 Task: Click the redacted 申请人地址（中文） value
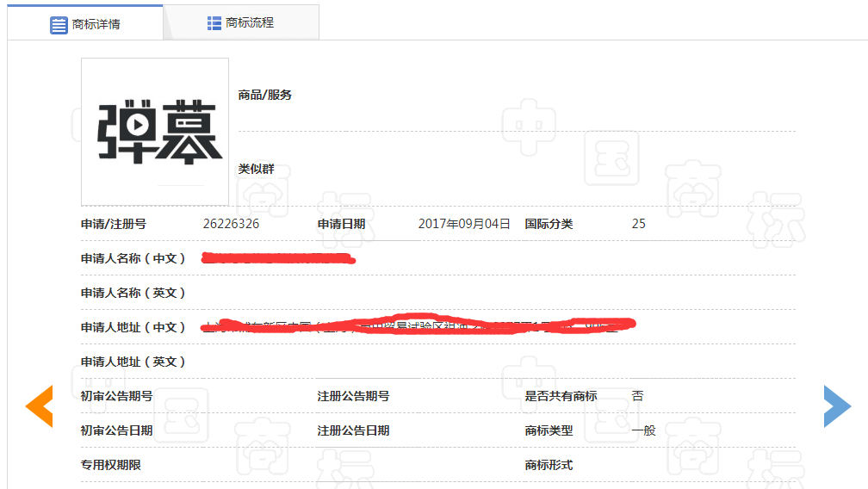click(418, 326)
